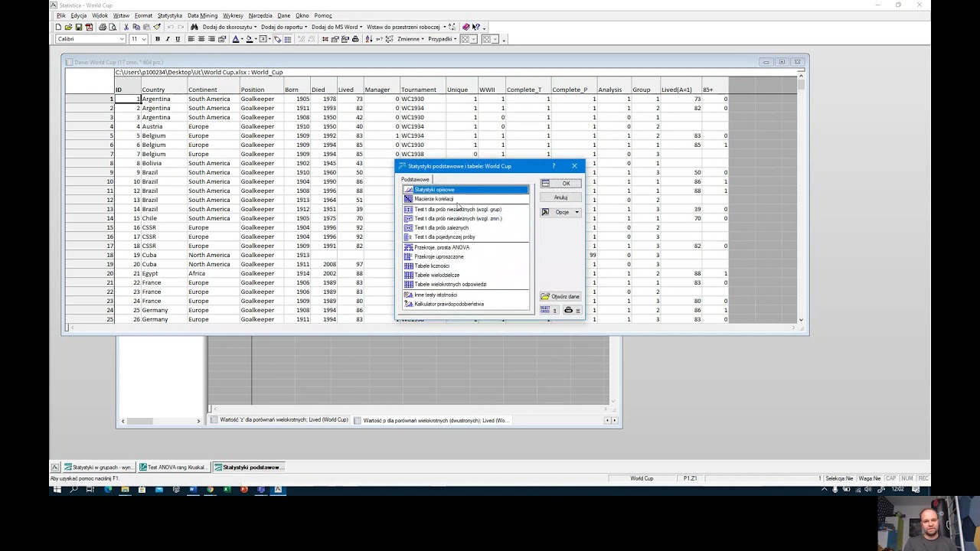Screen dimensions: 980x551
Task: Click the Select Cases icon in dialog
Action: [545, 310]
